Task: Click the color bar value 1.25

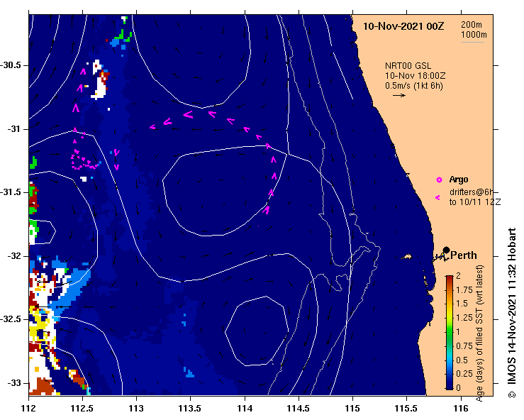Action: coord(464,318)
